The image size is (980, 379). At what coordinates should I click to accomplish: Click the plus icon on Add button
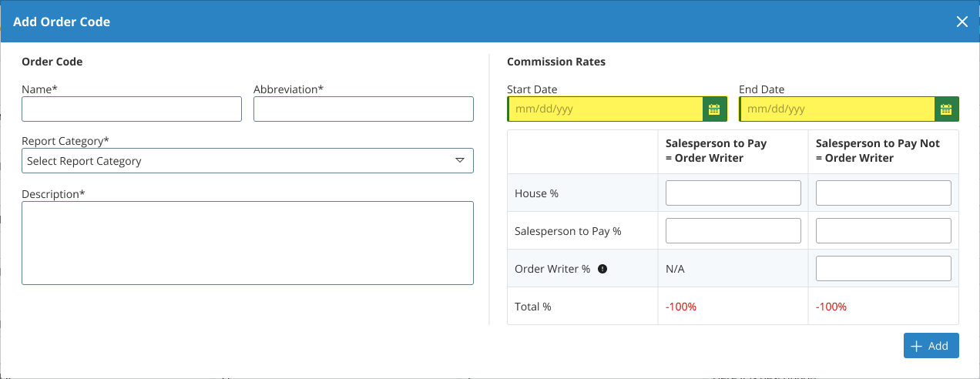(916, 346)
